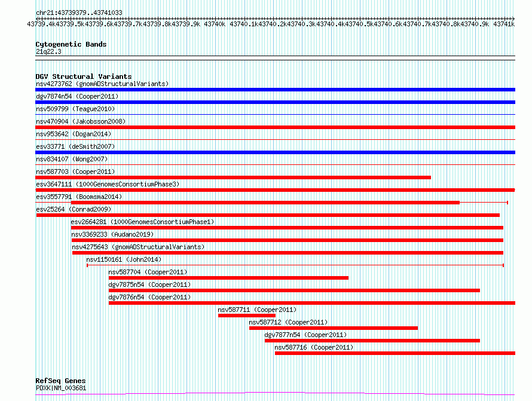Open dgv7876n54 (Cooper2011) variant label
This screenshot has width=532, height=401.
(149, 297)
